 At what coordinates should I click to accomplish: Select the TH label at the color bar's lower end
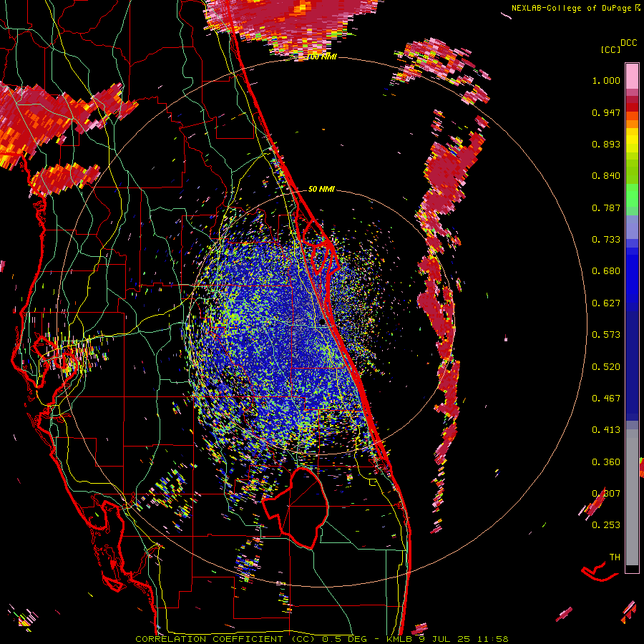coord(615,557)
